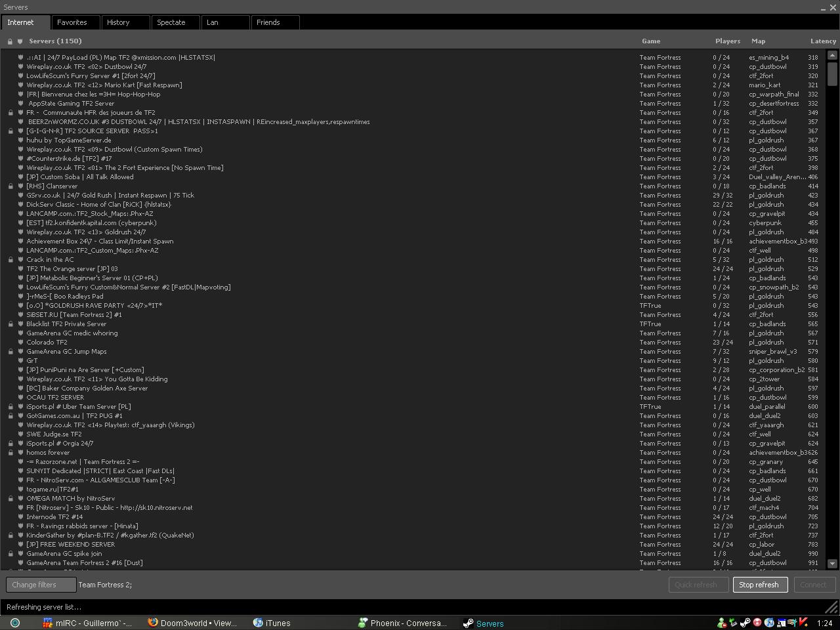Sort by VAC secure shield column header
The width and height of the screenshot is (840, 630).
(20, 41)
